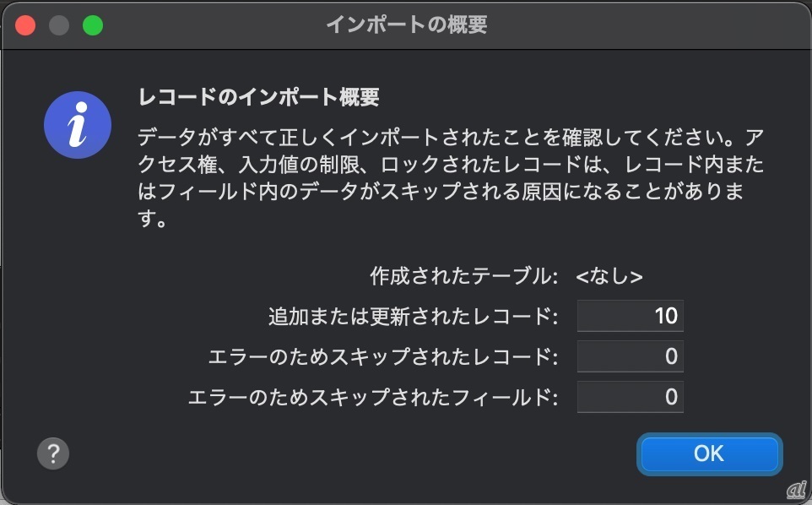The height and width of the screenshot is (505, 812).
Task: Click the 作成されたテーブル label
Action: click(463, 276)
